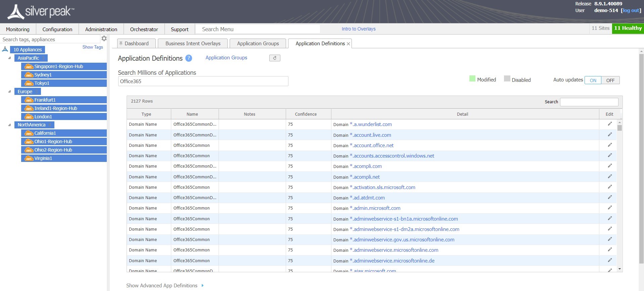Click the Search tags, appliances field
Viewport: 644px width, 291px height.
coord(50,39)
